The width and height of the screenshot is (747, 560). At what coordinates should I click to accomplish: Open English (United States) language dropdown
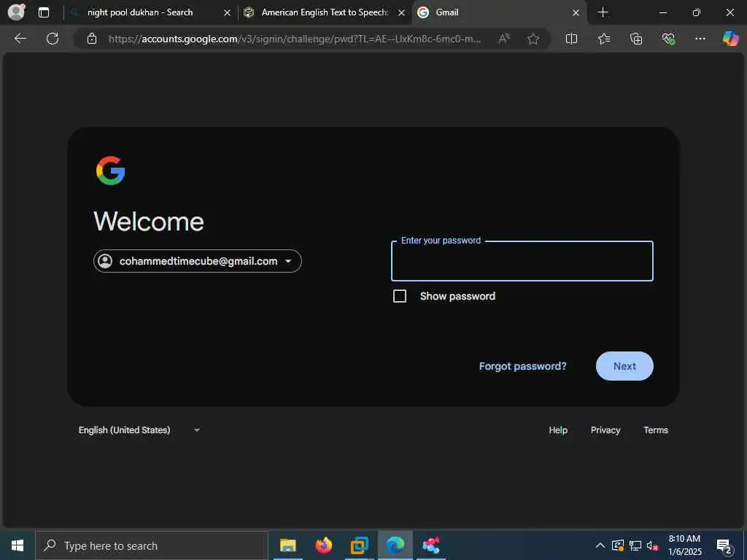[139, 430]
